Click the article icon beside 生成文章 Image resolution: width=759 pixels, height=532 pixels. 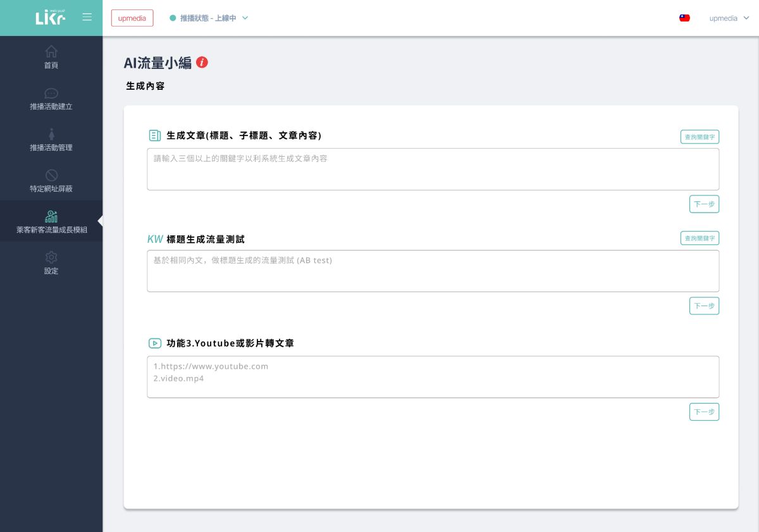coord(154,135)
